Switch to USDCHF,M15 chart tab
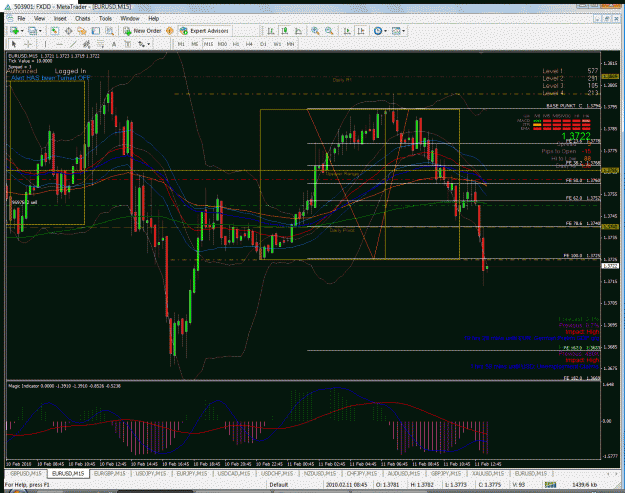The image size is (625, 493). (277, 473)
